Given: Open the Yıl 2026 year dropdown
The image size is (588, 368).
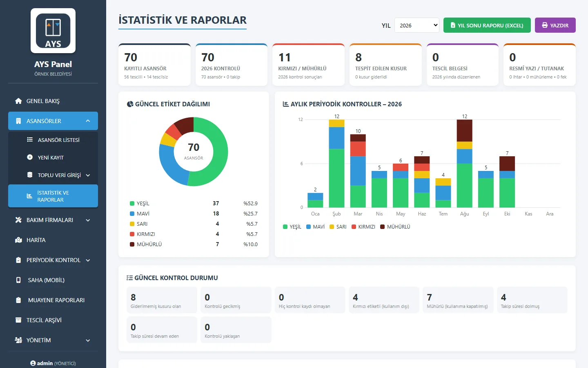Looking at the screenshot, I should pos(417,25).
